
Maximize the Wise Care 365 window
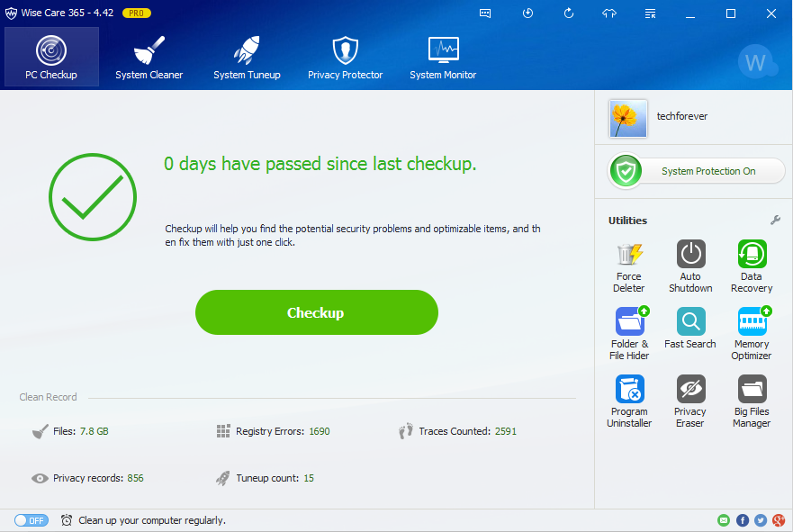click(731, 14)
